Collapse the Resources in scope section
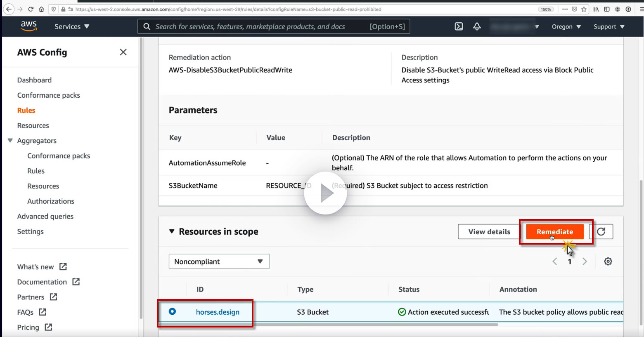 pos(172,232)
